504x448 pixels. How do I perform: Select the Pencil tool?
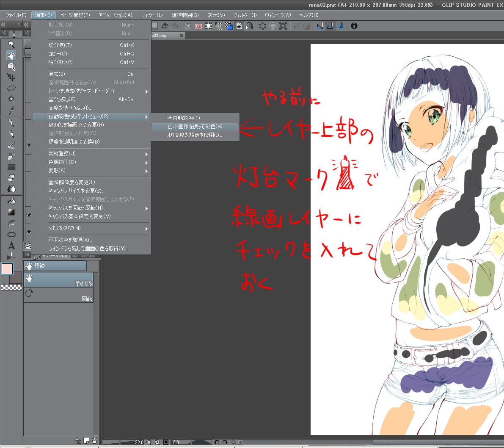click(x=11, y=134)
